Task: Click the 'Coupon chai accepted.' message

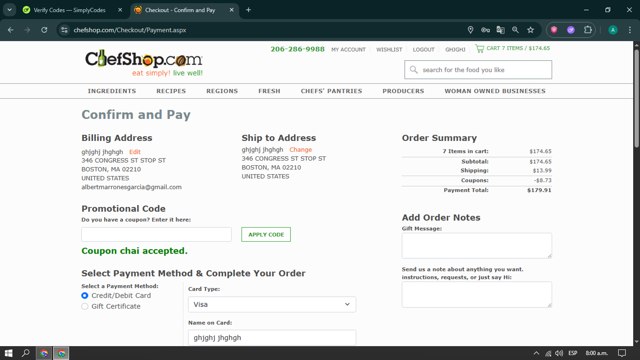Action: (x=134, y=251)
